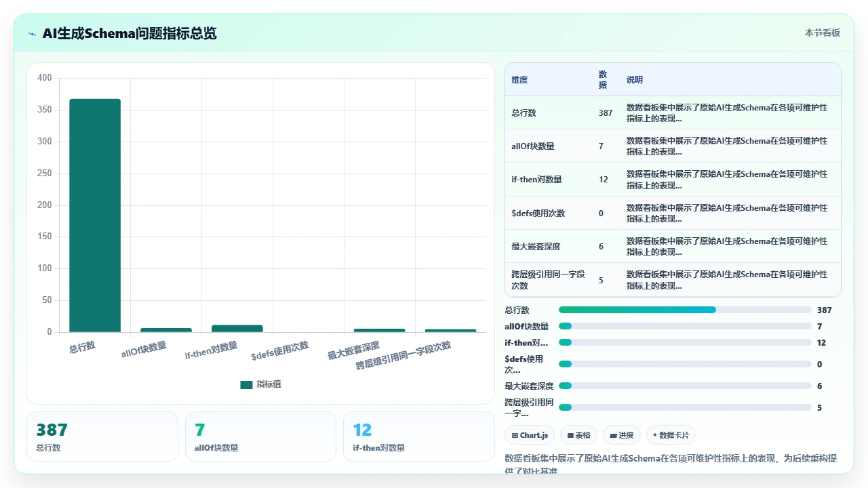Click the 总行数 bar in chart
The height and width of the screenshot is (488, 868).
click(x=95, y=216)
